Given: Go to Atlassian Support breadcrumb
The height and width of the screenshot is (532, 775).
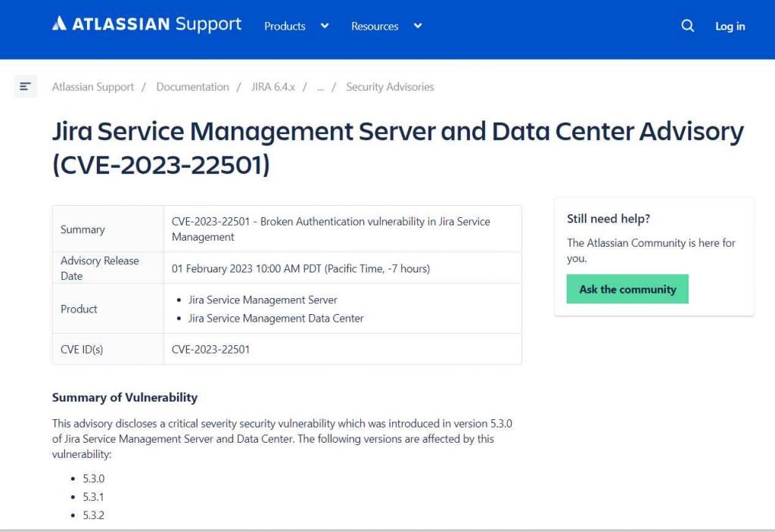Looking at the screenshot, I should (x=93, y=87).
